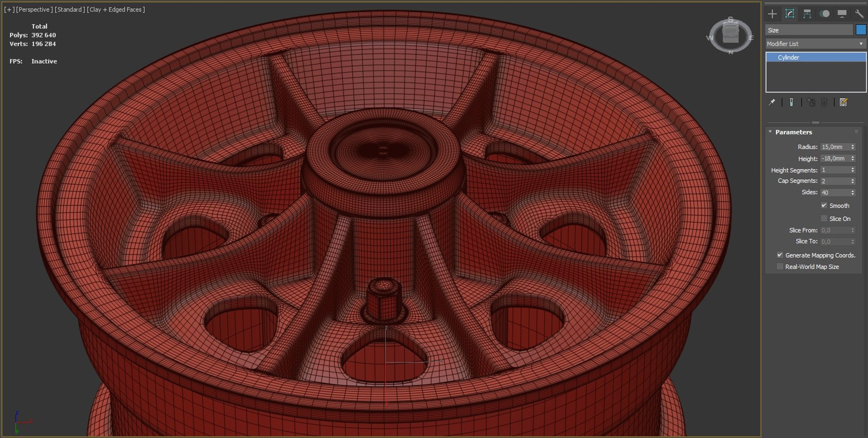Open the Perspective viewport label menu
This screenshot has width=868, height=438.
click(x=34, y=10)
